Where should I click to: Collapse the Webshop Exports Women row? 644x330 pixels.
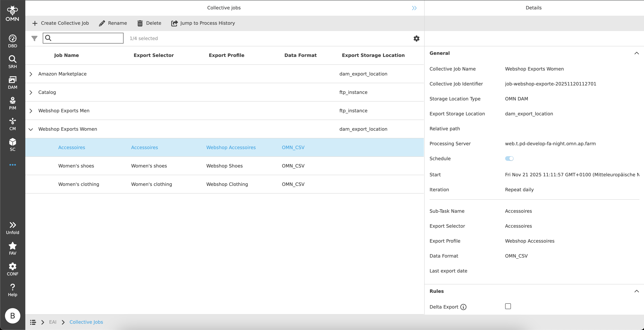31,129
